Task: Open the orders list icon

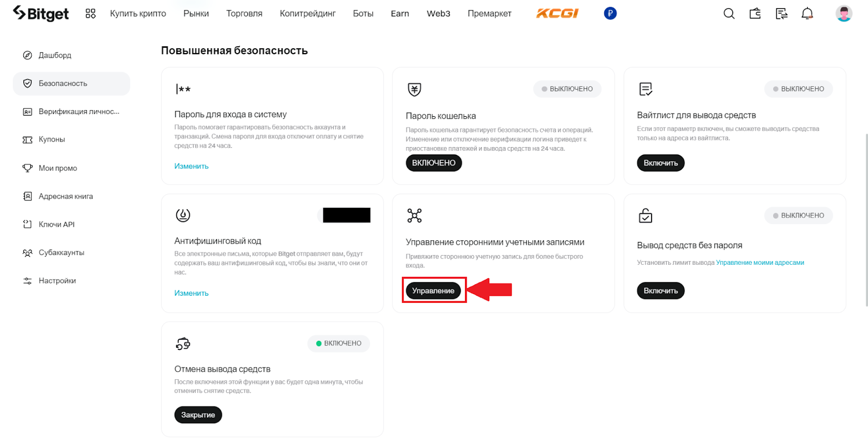Action: point(781,14)
